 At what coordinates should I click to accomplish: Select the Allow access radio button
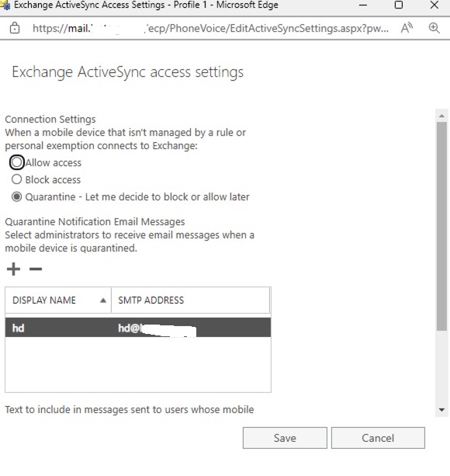click(x=16, y=162)
